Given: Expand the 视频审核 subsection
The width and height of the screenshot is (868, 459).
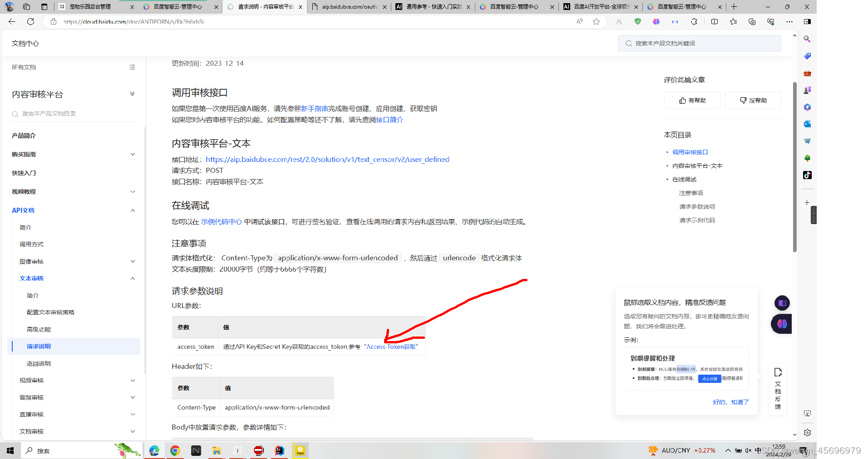Looking at the screenshot, I should pos(133,381).
